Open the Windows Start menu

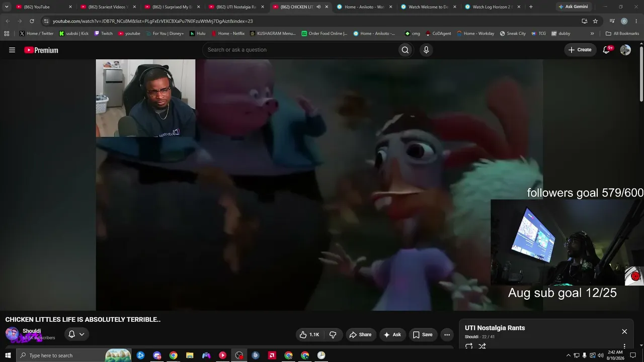[8, 355]
